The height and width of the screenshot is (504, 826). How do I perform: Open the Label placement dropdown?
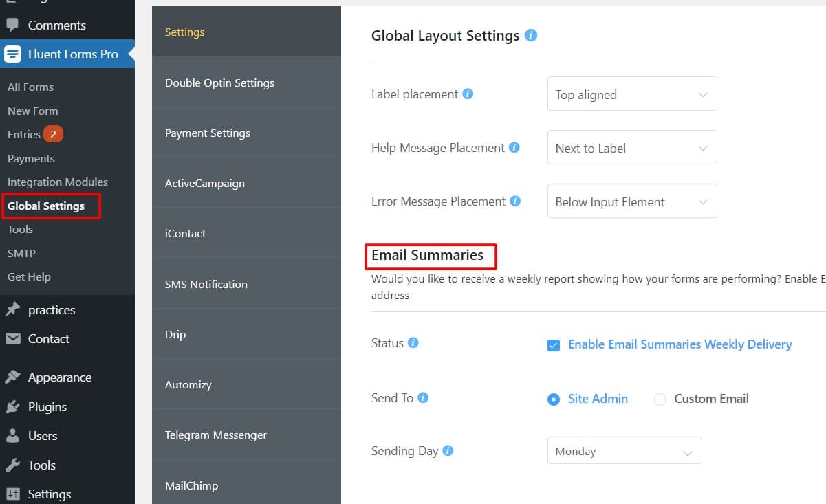[632, 94]
